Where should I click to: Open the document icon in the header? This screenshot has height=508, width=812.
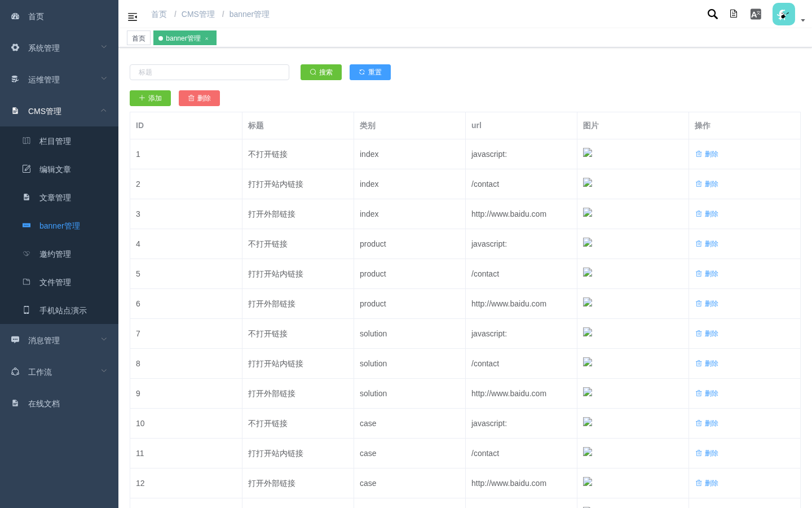(x=734, y=14)
